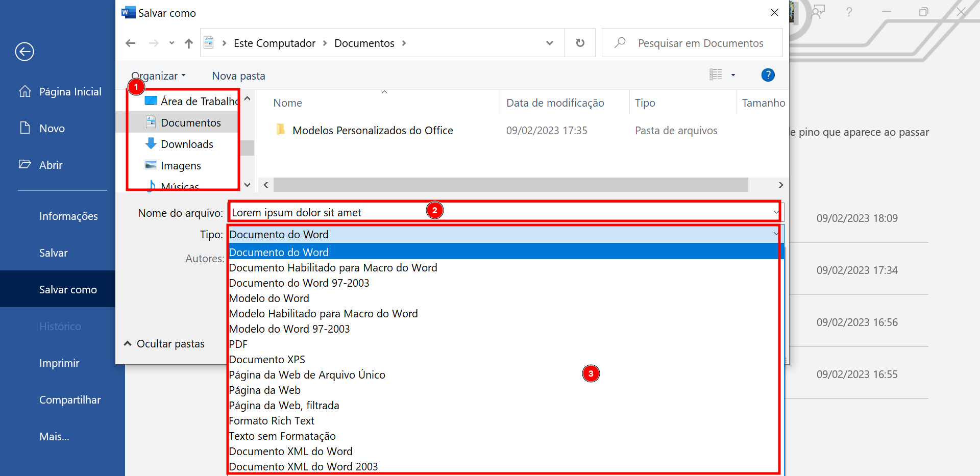Open the Documentos breadcrumb link
Screen dimensions: 980x476
pyautogui.click(x=364, y=43)
